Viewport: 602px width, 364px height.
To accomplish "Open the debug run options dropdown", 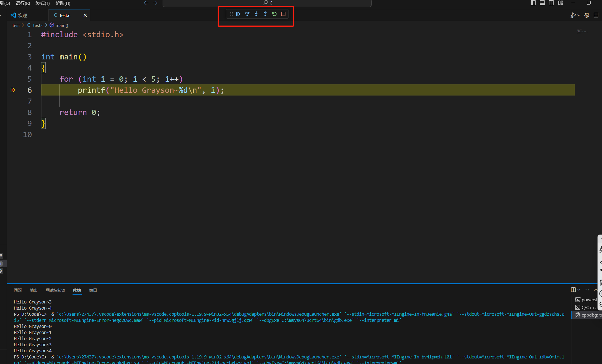I will tap(579, 15).
